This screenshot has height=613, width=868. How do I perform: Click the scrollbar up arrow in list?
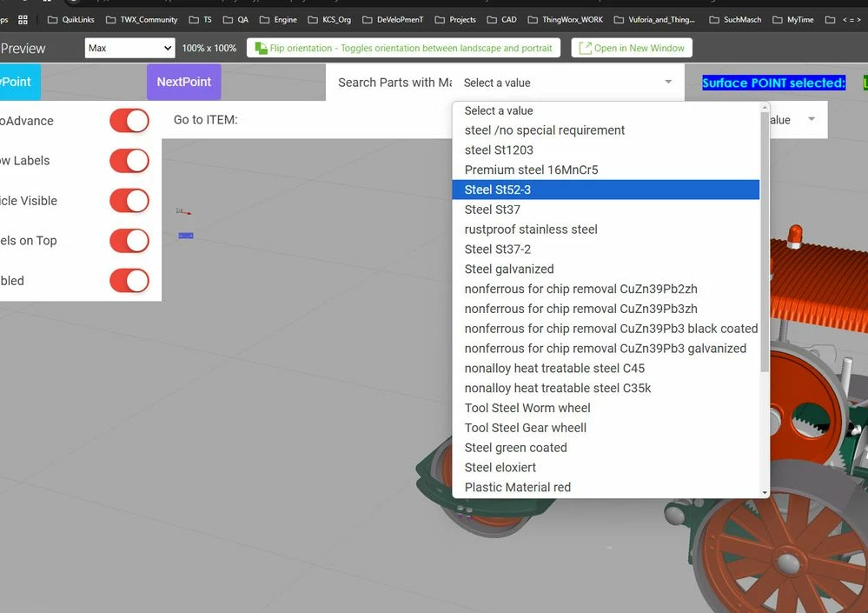(765, 107)
